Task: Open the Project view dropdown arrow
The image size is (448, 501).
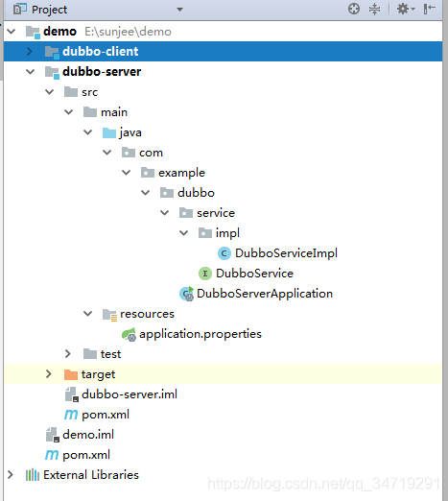Action: [180, 10]
